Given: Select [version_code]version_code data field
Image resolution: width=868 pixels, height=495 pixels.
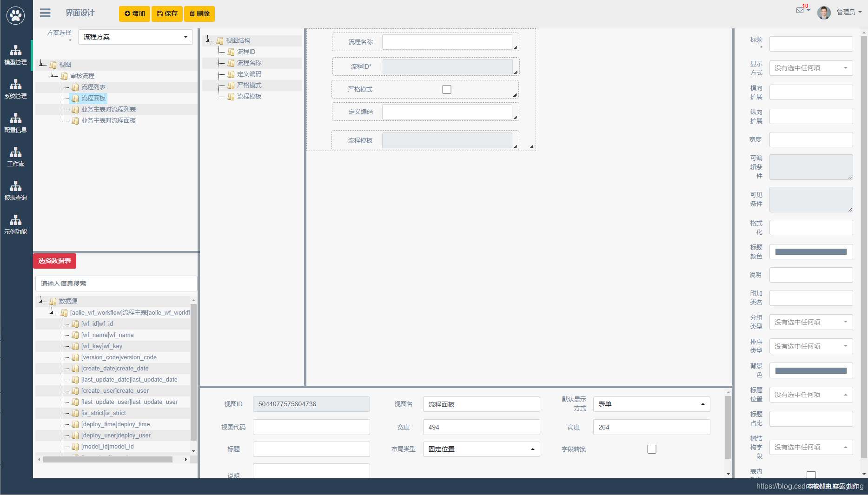Looking at the screenshot, I should (119, 357).
